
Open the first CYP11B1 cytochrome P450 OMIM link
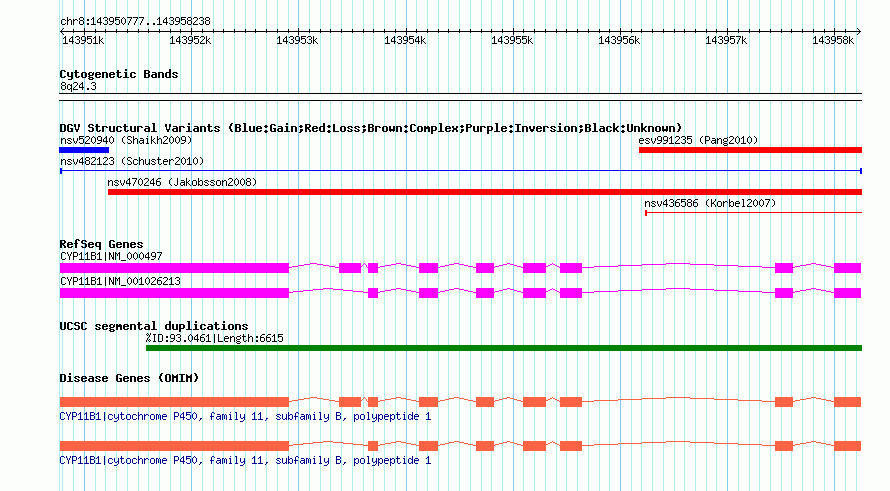tap(245, 417)
